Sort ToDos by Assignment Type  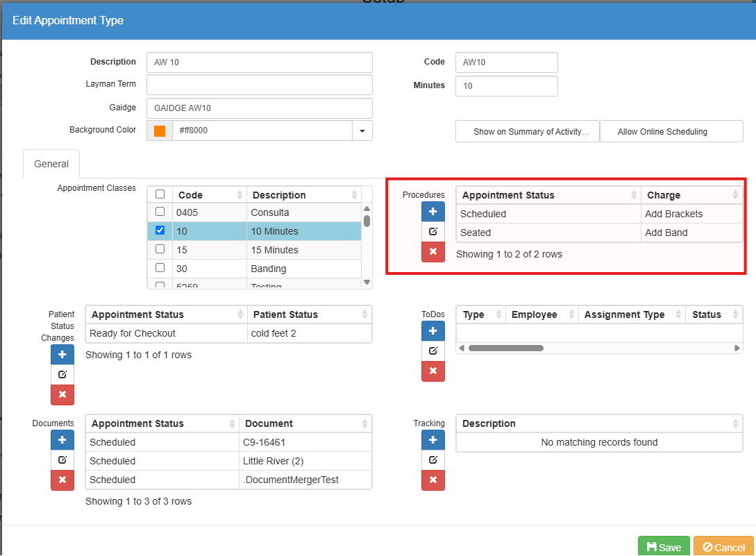tap(632, 315)
